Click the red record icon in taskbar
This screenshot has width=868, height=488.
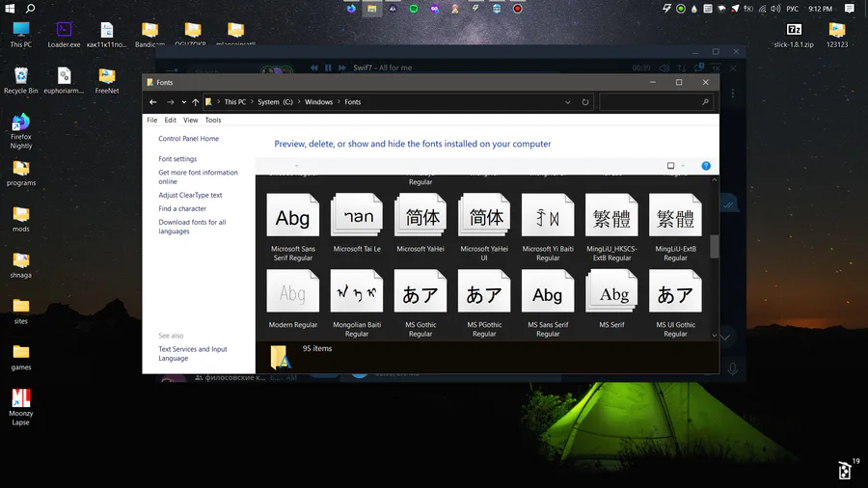pyautogui.click(x=518, y=9)
